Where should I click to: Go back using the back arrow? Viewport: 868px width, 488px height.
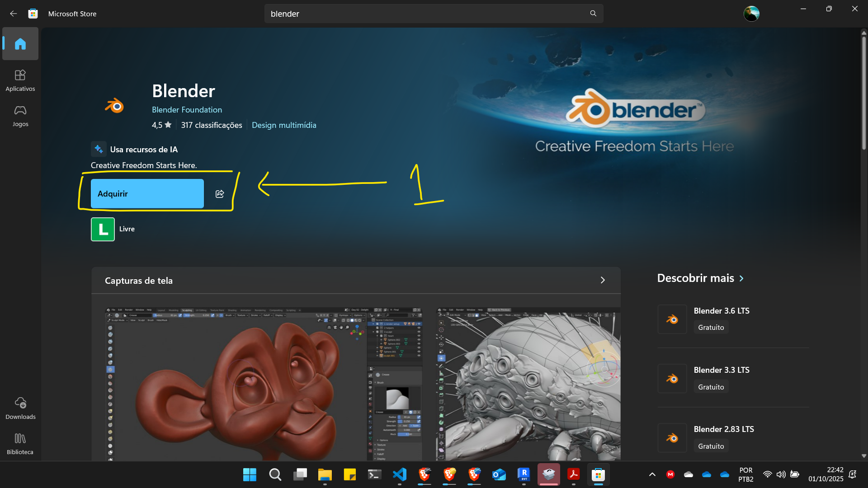14,14
